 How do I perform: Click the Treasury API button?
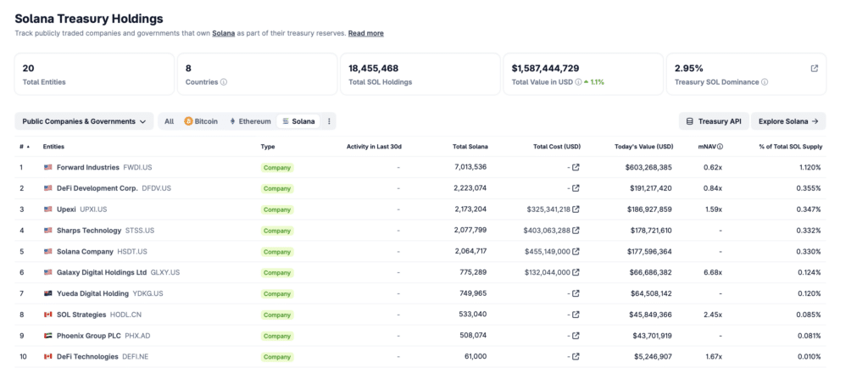(x=714, y=121)
